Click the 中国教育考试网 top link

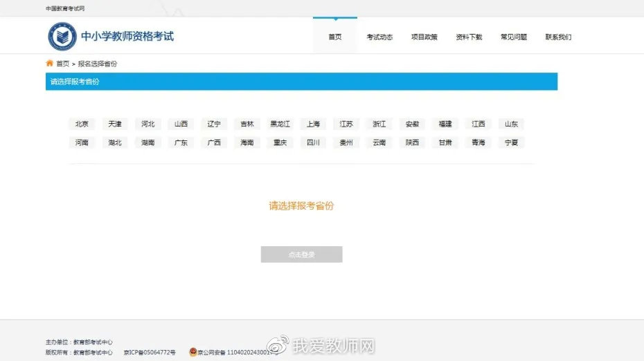(x=65, y=8)
